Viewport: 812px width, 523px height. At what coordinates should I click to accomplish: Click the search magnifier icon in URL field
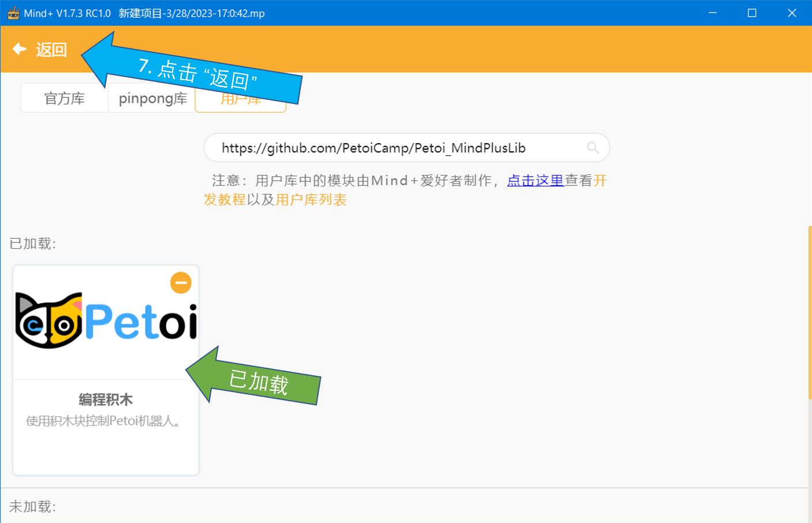(593, 148)
